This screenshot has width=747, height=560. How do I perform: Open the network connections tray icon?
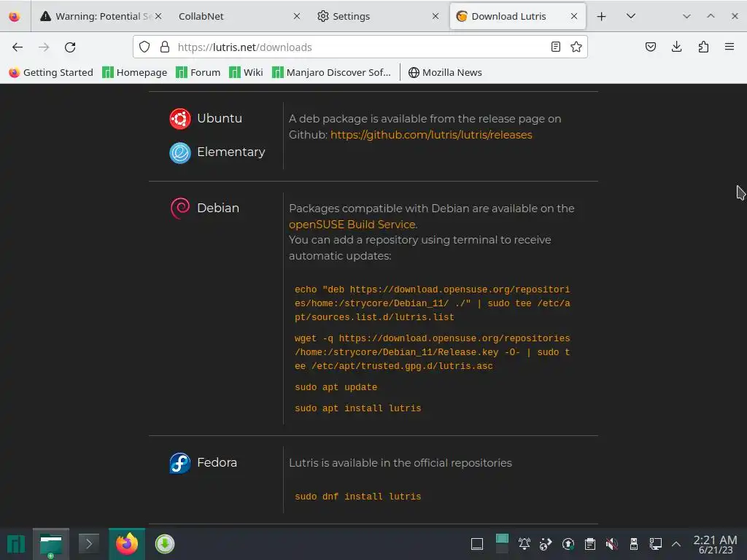[656, 544]
